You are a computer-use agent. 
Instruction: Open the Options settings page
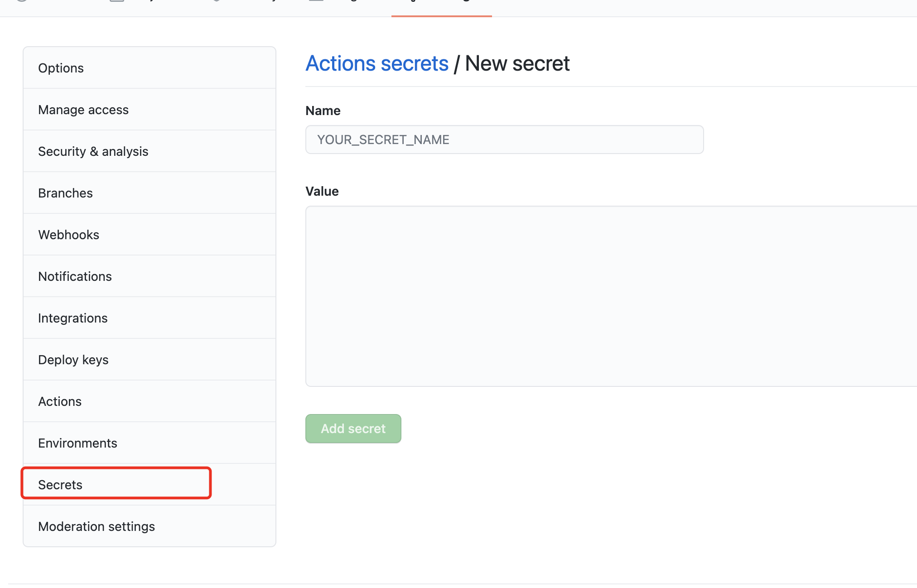tap(61, 68)
